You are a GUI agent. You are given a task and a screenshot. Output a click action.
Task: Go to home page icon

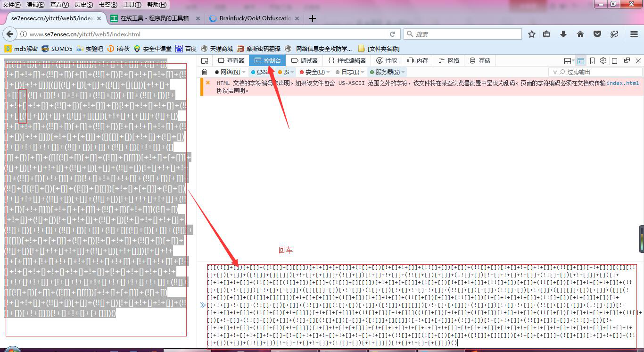point(580,34)
